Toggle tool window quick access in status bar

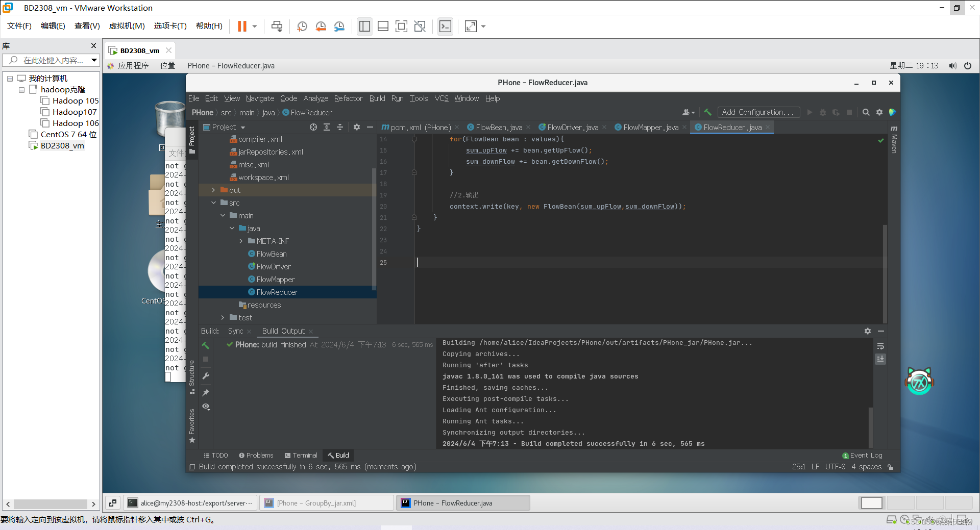point(192,467)
